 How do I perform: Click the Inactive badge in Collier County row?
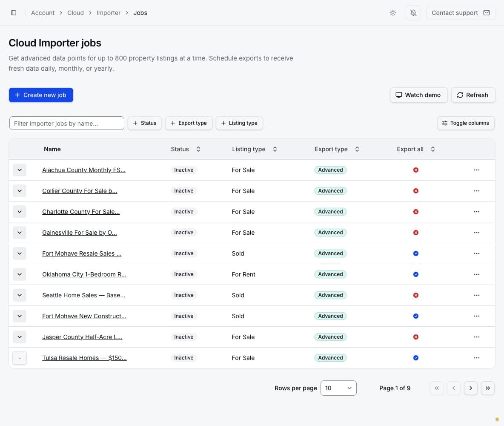pos(184,191)
